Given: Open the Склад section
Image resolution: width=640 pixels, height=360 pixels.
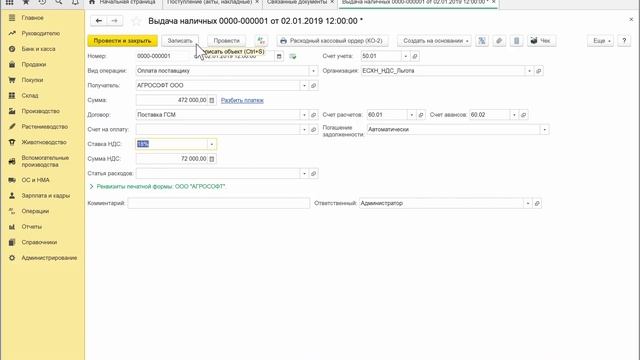Looking at the screenshot, I should 30,96.
